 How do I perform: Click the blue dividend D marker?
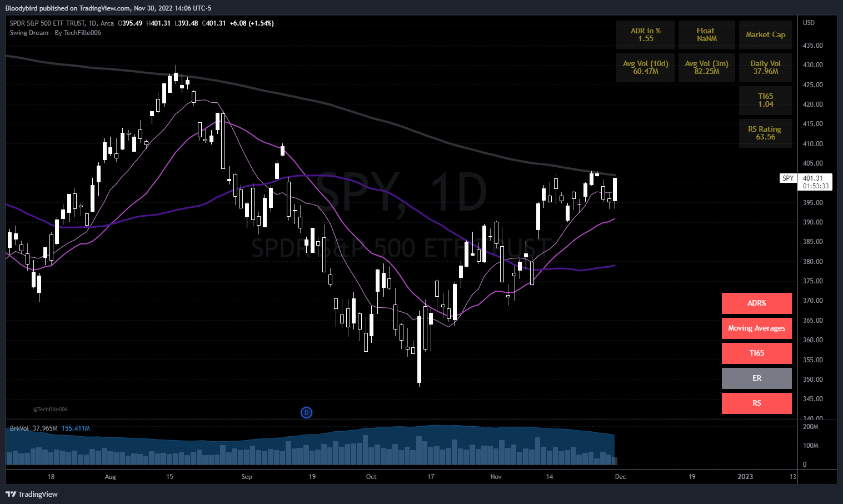pos(306,412)
